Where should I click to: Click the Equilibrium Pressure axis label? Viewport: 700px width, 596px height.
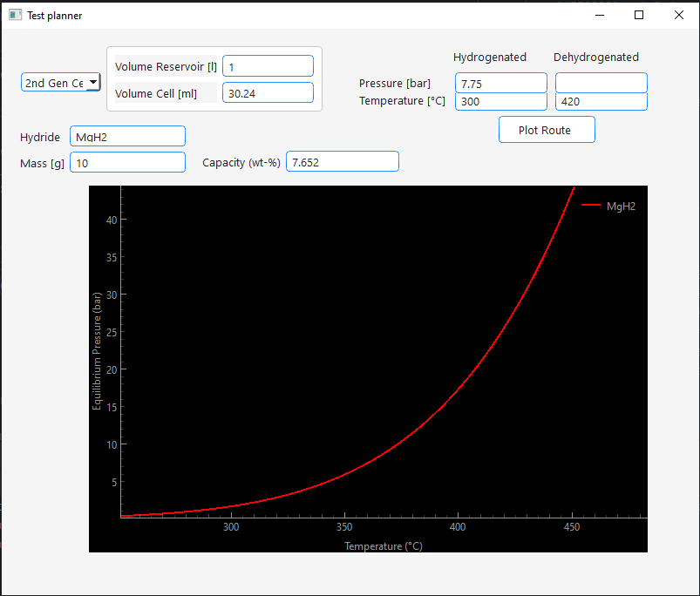[x=97, y=351]
